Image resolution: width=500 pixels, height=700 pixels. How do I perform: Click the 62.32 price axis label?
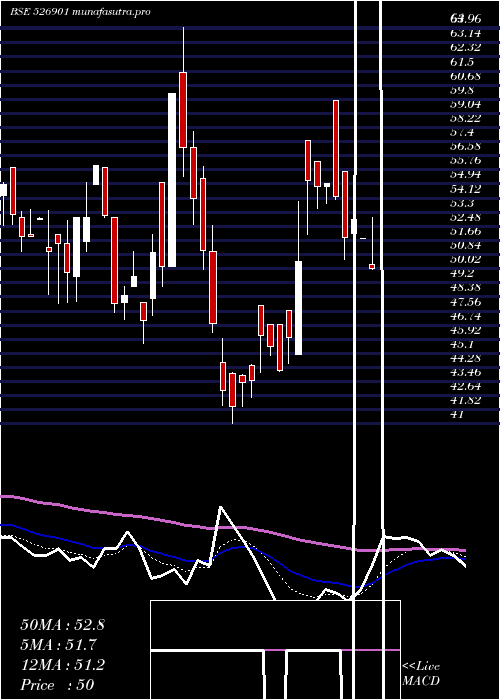[465, 47]
